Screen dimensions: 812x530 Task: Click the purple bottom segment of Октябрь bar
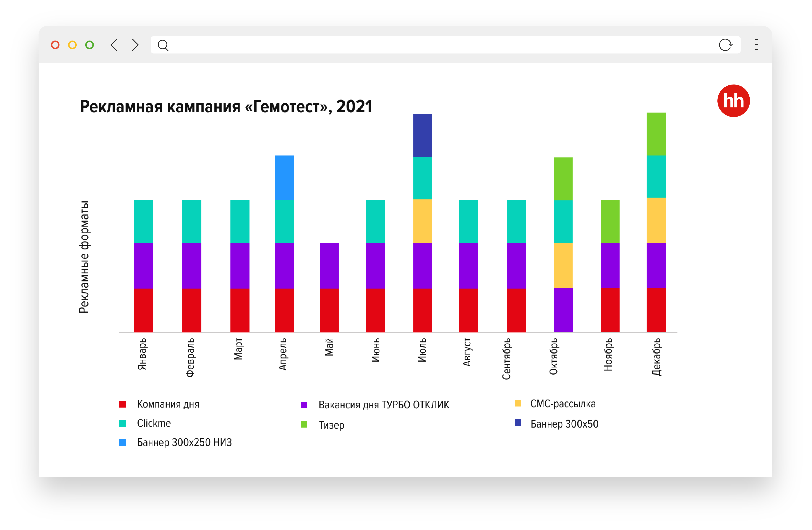(563, 310)
